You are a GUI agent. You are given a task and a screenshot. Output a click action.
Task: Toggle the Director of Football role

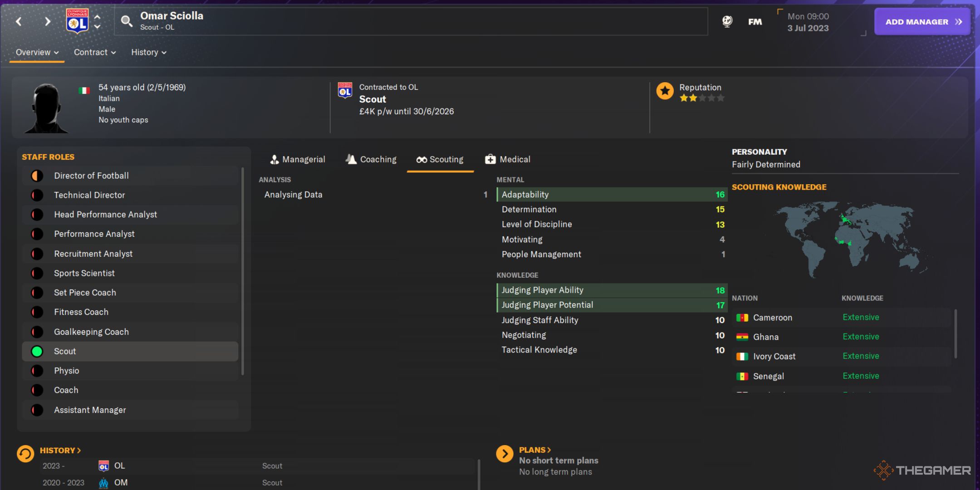point(37,175)
